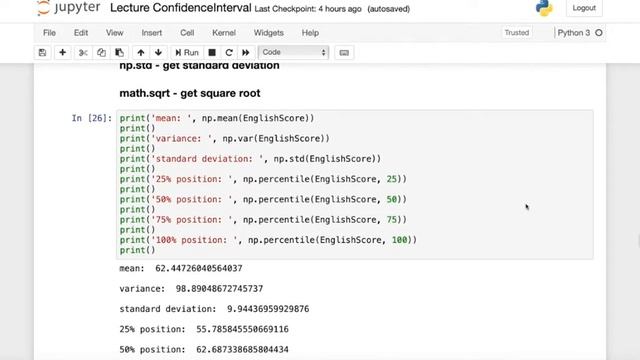Open the Insert menu

click(152, 33)
